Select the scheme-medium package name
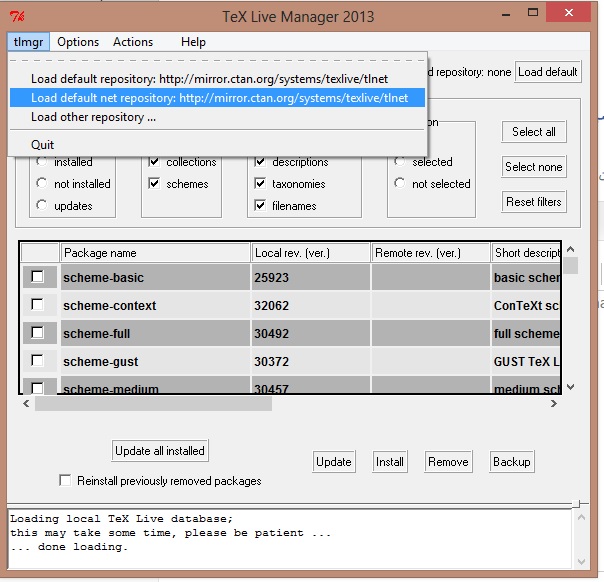Image resolution: width=604 pixels, height=582 pixels. pos(111,388)
